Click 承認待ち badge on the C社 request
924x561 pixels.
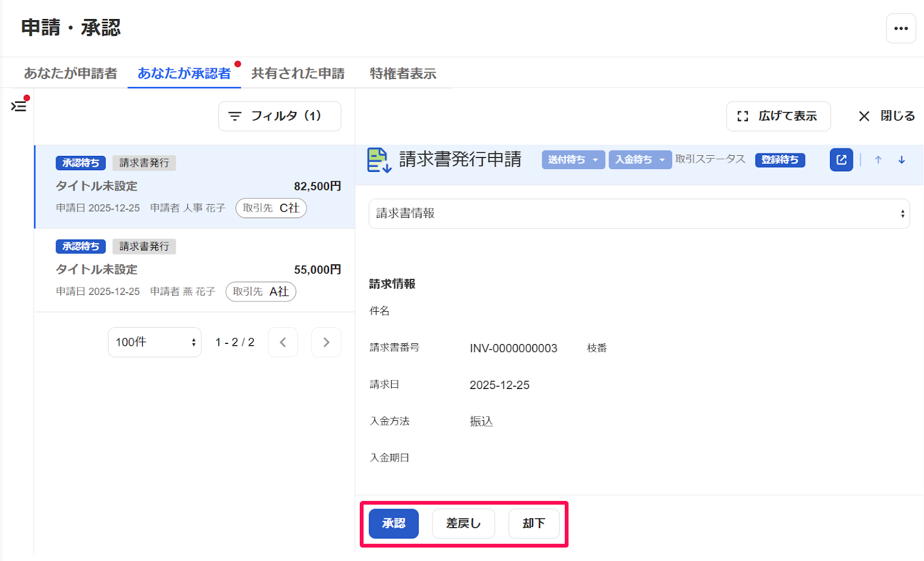(x=81, y=163)
